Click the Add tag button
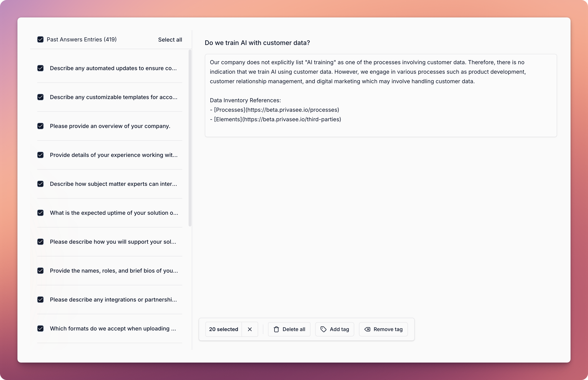The height and width of the screenshot is (380, 588). 335,329
